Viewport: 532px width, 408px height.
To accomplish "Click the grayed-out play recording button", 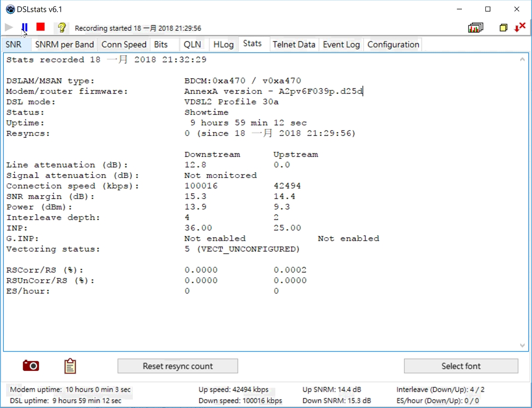I will coord(9,27).
